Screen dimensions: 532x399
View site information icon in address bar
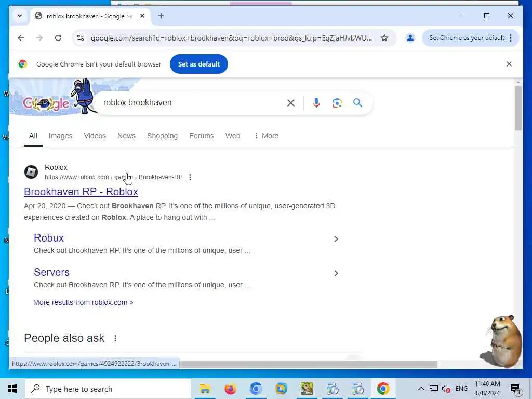81,38
